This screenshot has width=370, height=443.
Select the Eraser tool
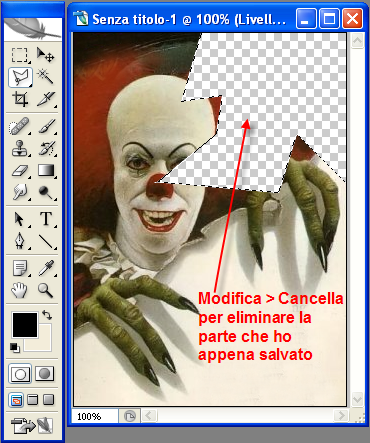[20, 170]
